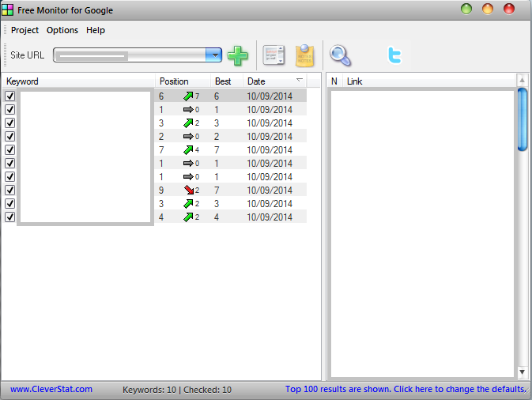Open the Help menu
The height and width of the screenshot is (400, 532).
click(96, 30)
